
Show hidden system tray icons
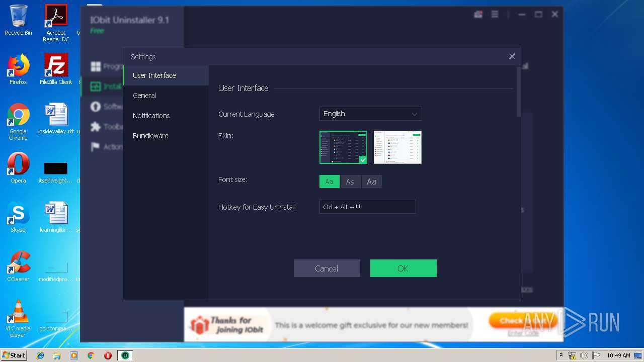pyautogui.click(x=561, y=355)
